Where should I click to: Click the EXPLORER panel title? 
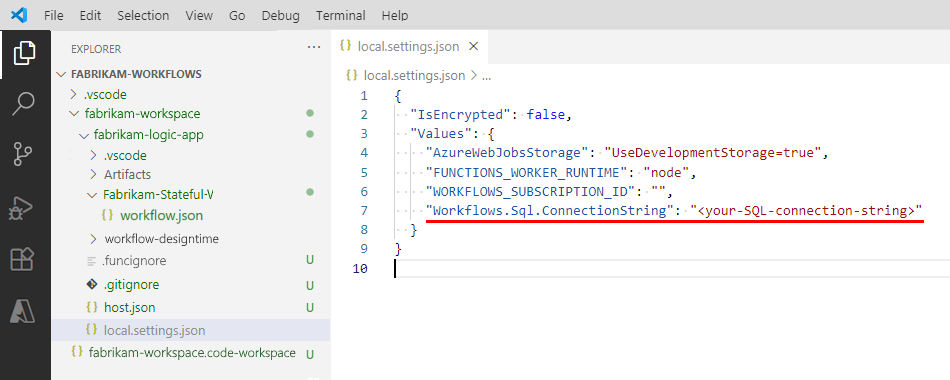pos(96,49)
